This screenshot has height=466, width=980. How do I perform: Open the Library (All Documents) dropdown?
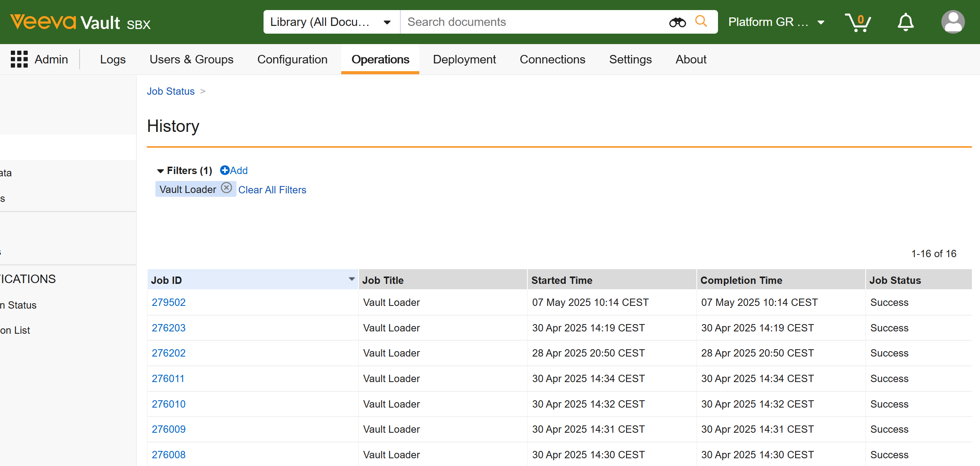[331, 22]
